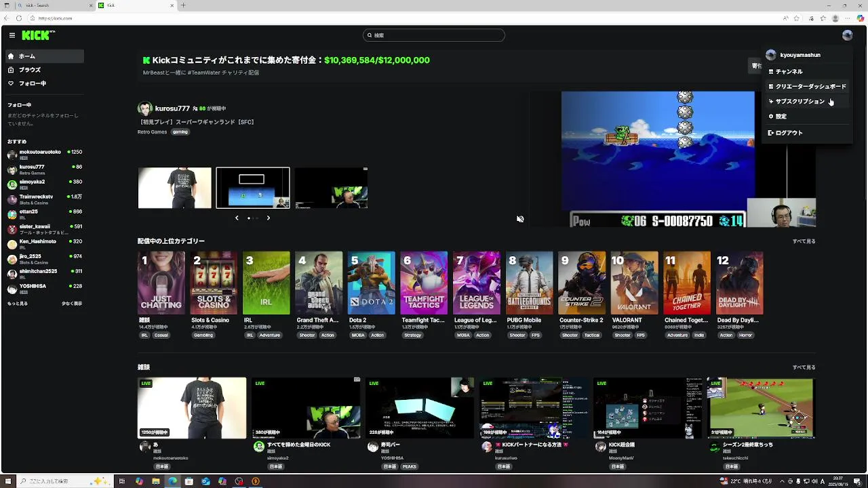This screenshot has width=868, height=488.
Task: Click Windows taskbar search box
Action: tap(64, 481)
